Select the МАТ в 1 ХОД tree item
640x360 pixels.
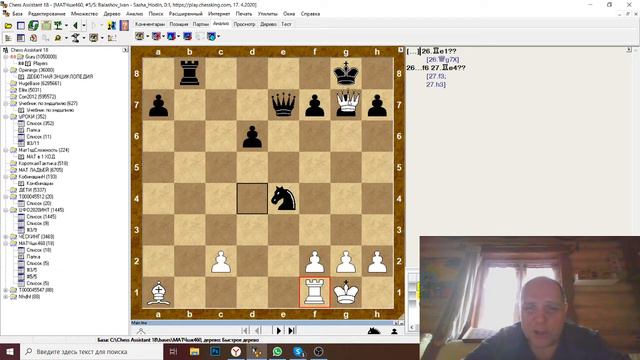pos(40,157)
